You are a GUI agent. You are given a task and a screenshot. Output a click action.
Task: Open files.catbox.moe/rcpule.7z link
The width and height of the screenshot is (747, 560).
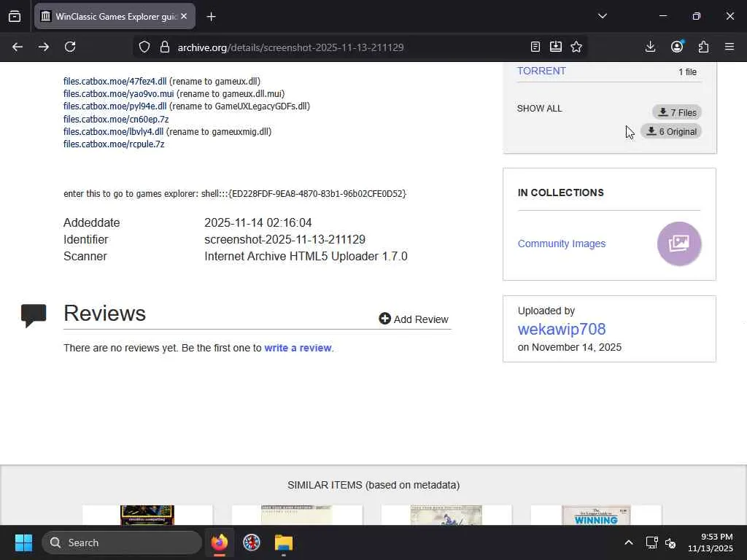(x=114, y=144)
